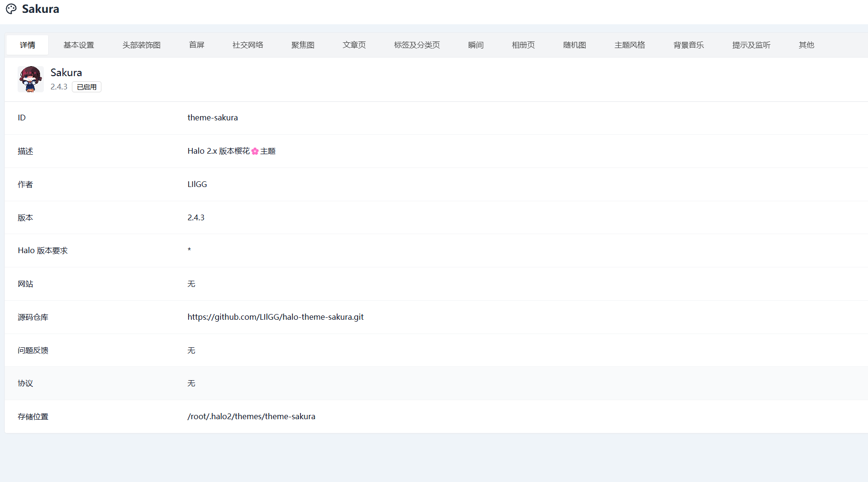Select the 瞬间 tab
868x482 pixels.
[x=476, y=45]
